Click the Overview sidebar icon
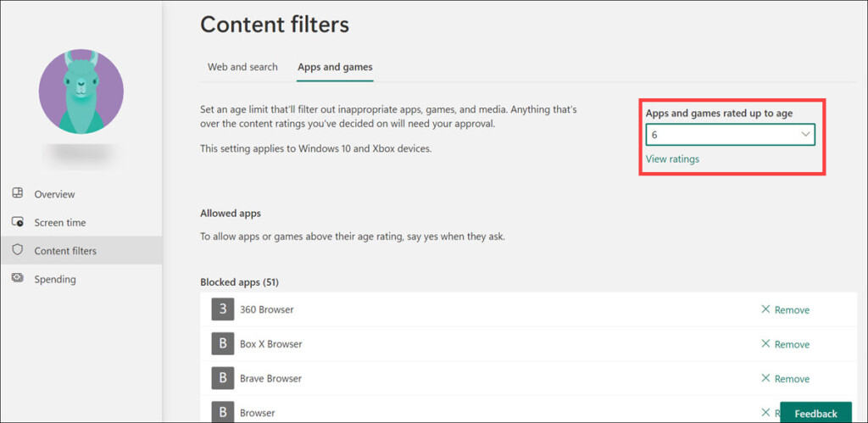 click(x=17, y=194)
